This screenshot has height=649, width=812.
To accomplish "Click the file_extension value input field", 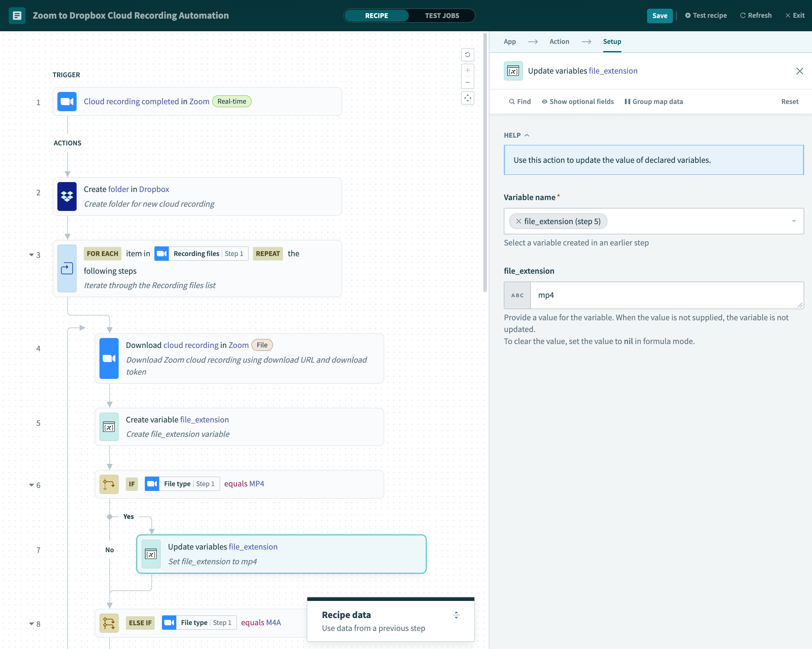I will tap(665, 295).
